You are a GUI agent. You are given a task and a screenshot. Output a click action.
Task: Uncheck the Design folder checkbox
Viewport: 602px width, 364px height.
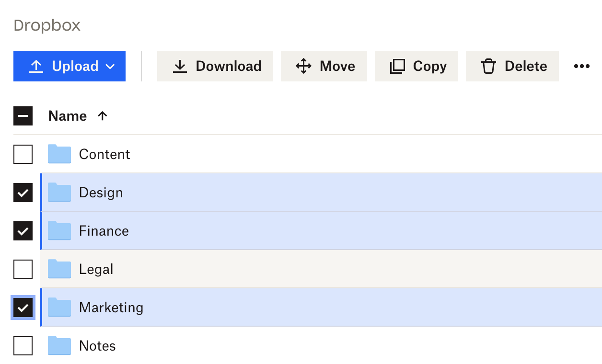click(x=23, y=193)
